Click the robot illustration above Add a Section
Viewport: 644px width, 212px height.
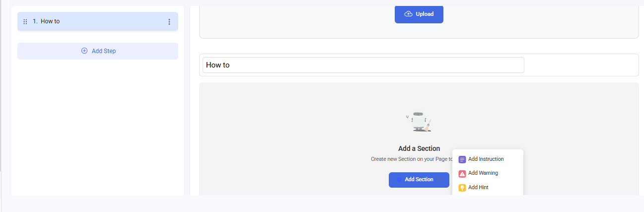[419, 122]
